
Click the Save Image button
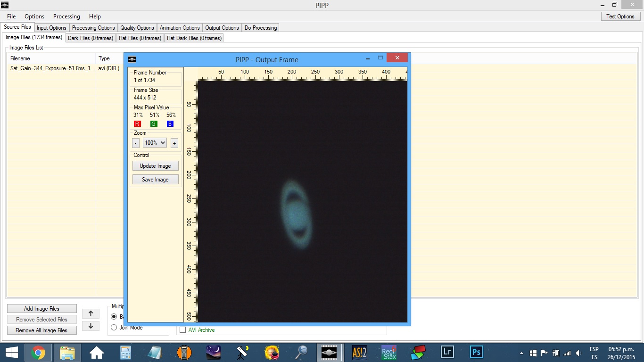[155, 180]
